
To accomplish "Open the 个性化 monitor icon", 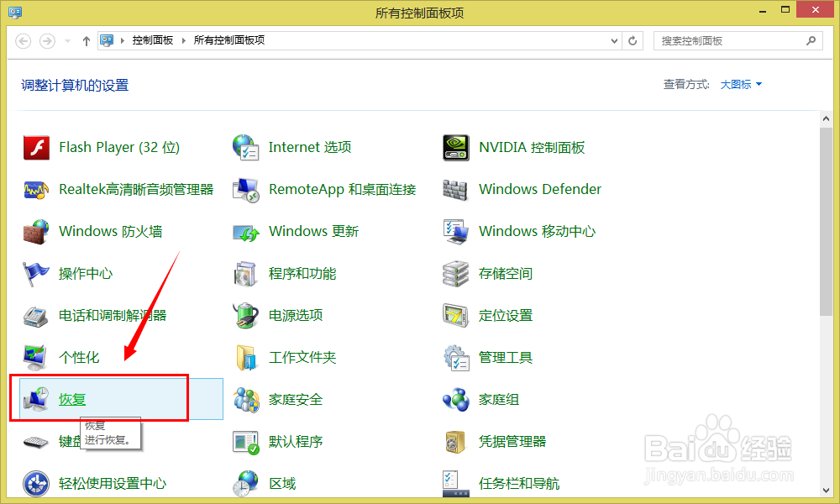I will pos(36,358).
